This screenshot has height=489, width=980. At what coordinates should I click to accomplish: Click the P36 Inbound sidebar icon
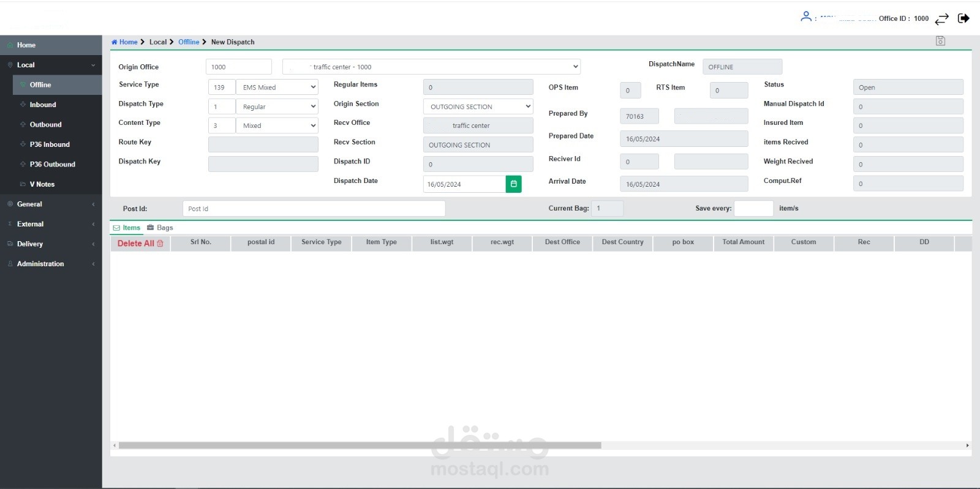(x=23, y=144)
